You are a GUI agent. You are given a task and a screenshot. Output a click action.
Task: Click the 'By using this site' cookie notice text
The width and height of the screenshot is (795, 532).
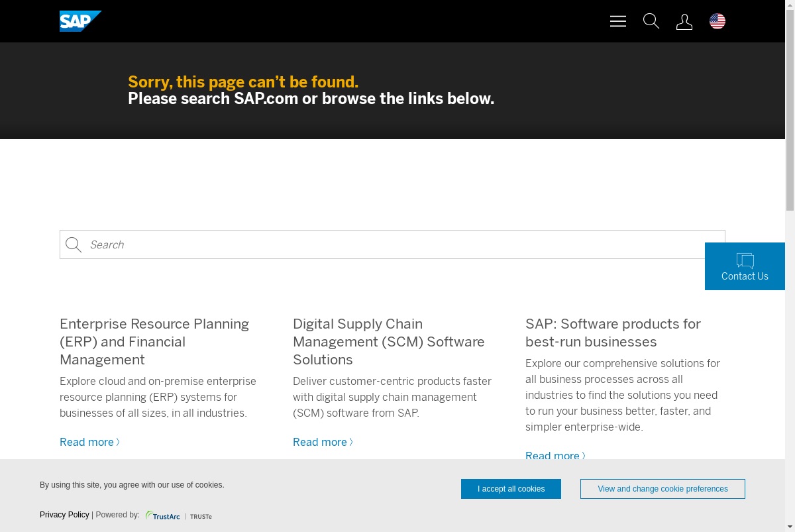(132, 485)
